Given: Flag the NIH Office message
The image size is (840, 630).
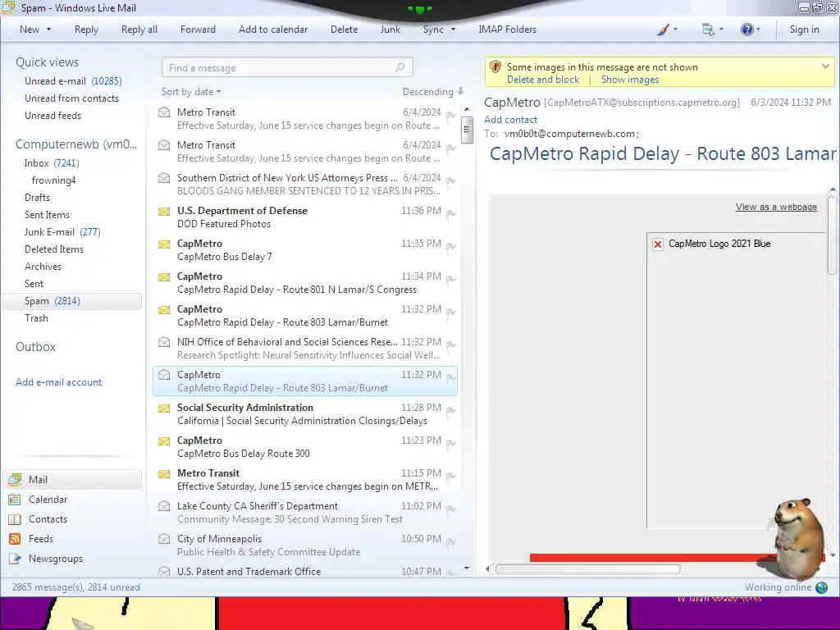Looking at the screenshot, I should [450, 345].
